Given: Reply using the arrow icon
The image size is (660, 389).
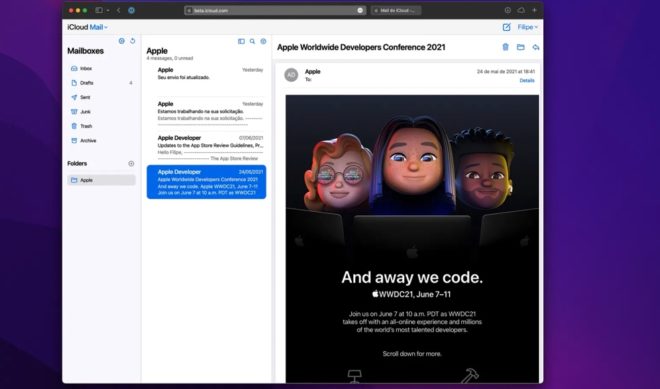Looking at the screenshot, I should pos(535,47).
